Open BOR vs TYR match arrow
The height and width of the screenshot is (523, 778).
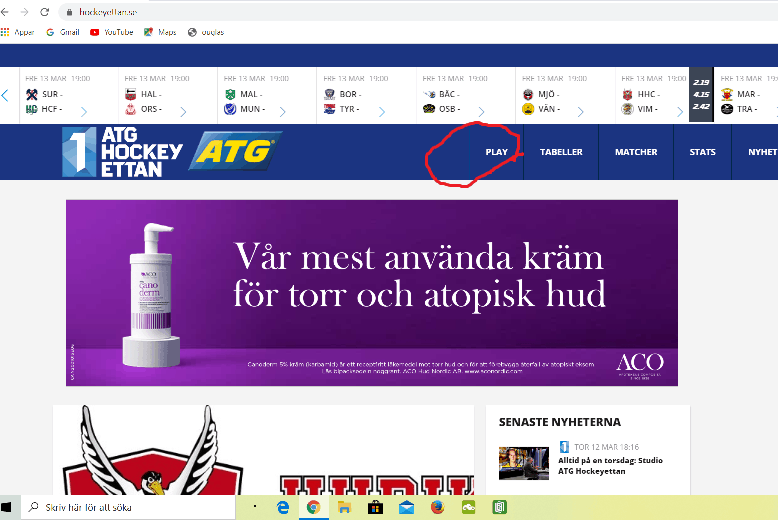coord(382,112)
